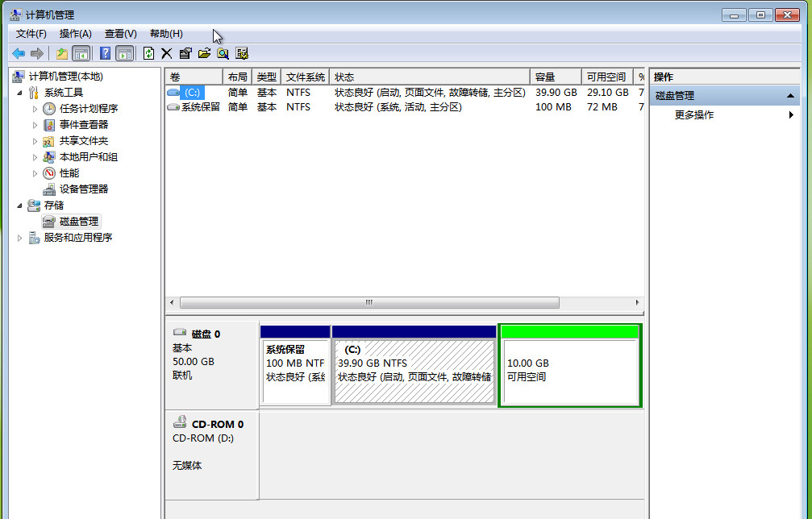Expand the 服务和应用程序 tree node
Viewport: 812px width, 519px height.
tap(20, 238)
